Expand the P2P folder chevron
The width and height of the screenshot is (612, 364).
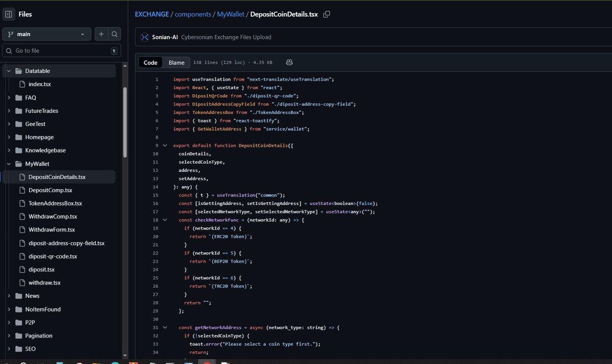tap(9, 323)
